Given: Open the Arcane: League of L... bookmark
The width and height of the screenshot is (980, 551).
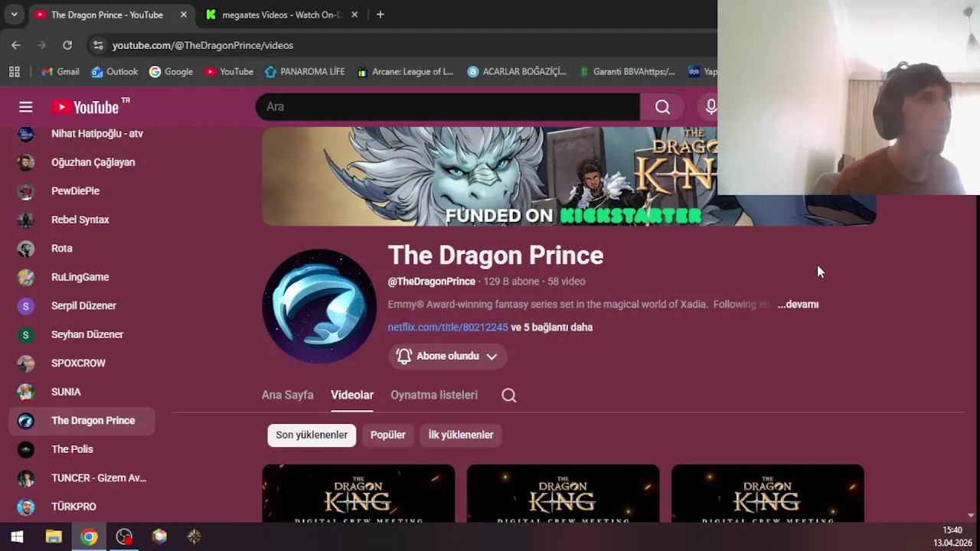Looking at the screenshot, I should point(406,71).
